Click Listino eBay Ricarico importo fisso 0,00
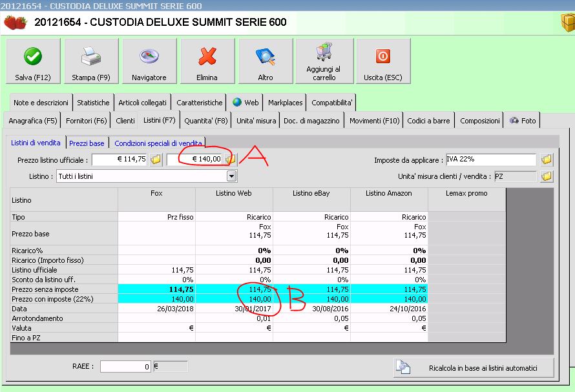The image size is (575, 392). click(x=311, y=260)
